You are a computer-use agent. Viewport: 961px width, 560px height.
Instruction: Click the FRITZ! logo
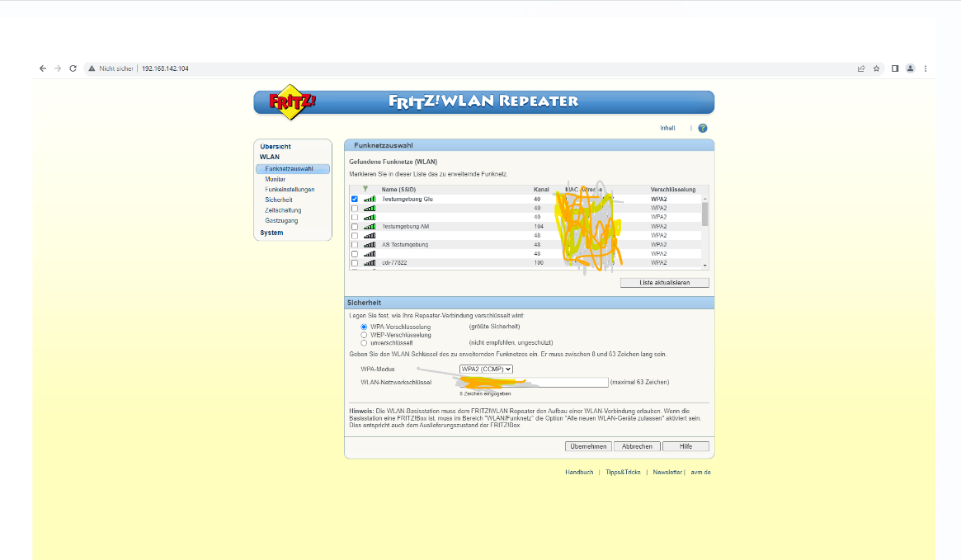pos(292,101)
